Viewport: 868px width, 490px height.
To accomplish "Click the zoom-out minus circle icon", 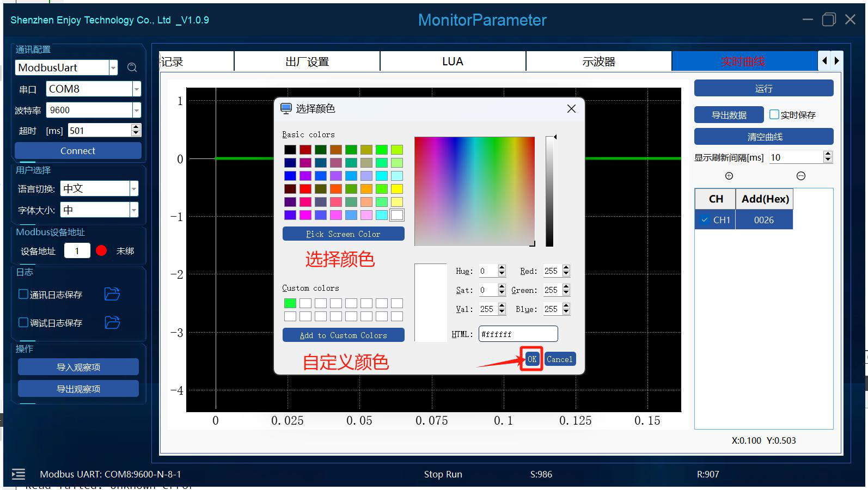I will pos(801,176).
